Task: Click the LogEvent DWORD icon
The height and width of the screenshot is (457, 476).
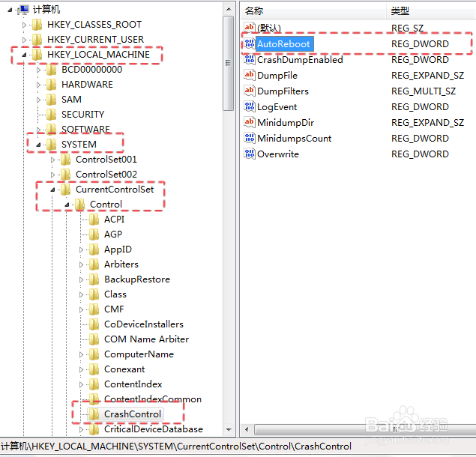Action: point(250,106)
